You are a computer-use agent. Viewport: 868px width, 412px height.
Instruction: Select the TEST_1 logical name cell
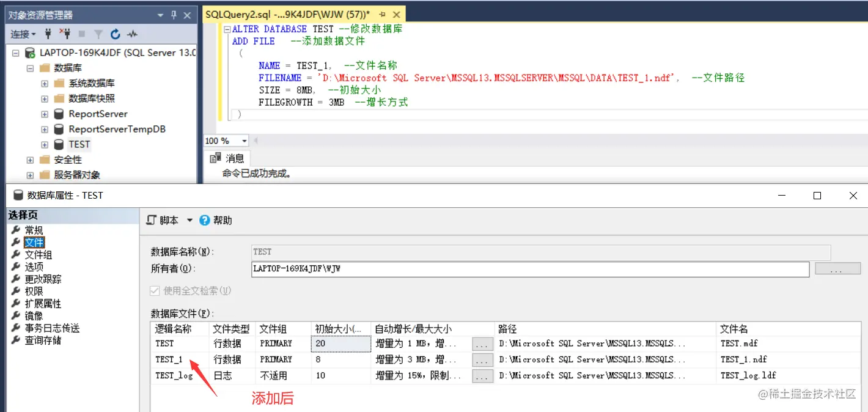pos(180,359)
